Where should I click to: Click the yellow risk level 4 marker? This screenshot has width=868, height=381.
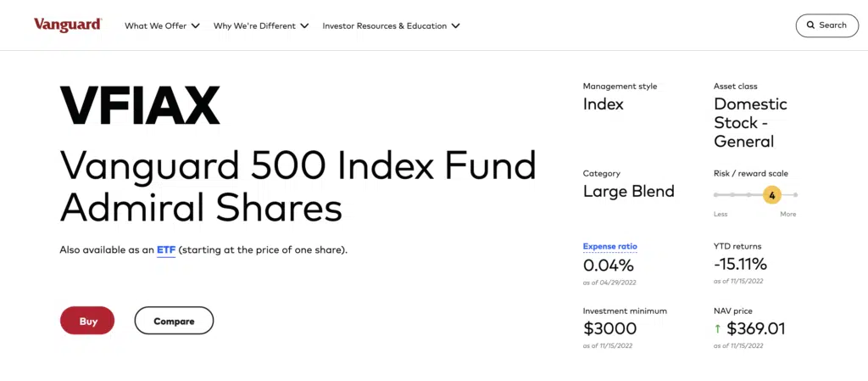pyautogui.click(x=771, y=195)
